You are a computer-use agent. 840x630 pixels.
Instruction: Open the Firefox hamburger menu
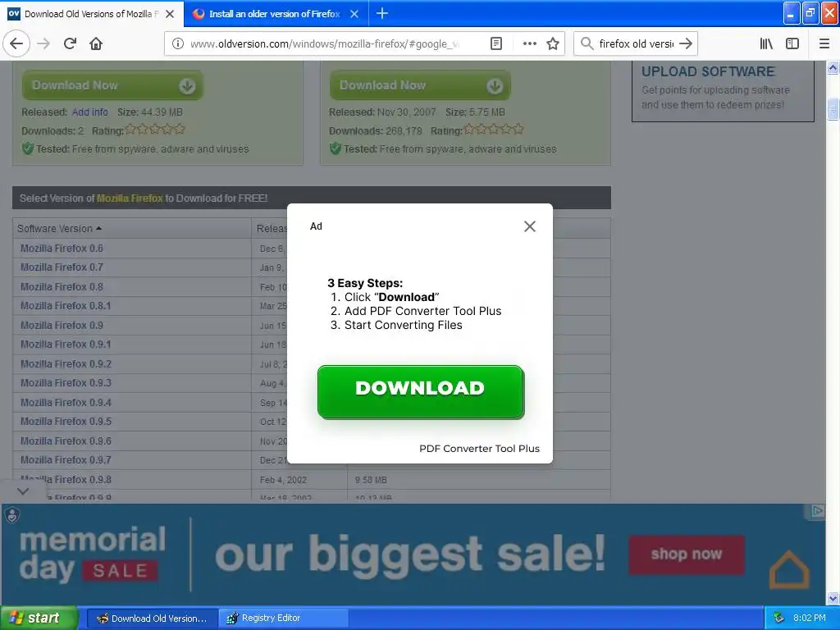click(824, 43)
